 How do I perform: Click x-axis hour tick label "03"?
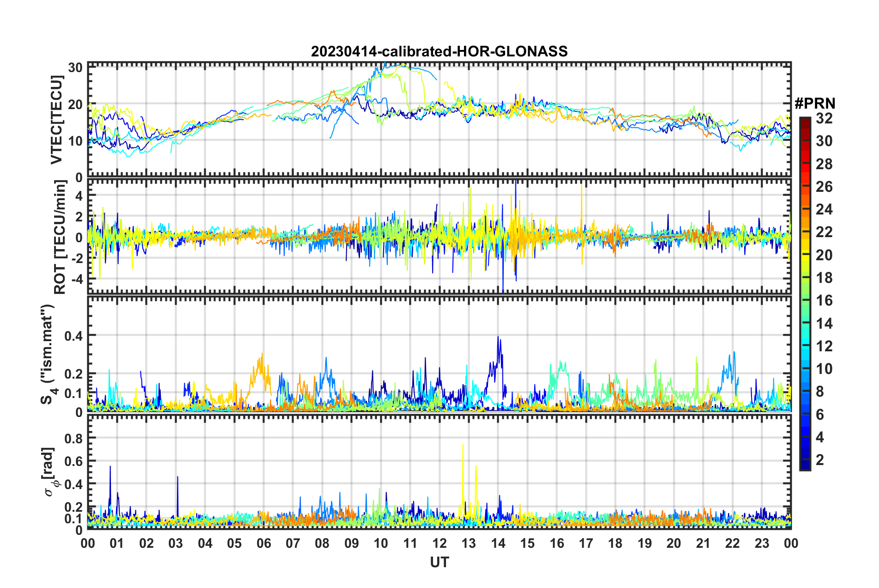pos(176,543)
